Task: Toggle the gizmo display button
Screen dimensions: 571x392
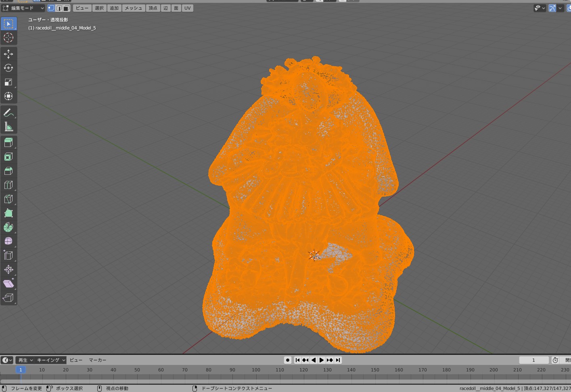Action: (552, 8)
